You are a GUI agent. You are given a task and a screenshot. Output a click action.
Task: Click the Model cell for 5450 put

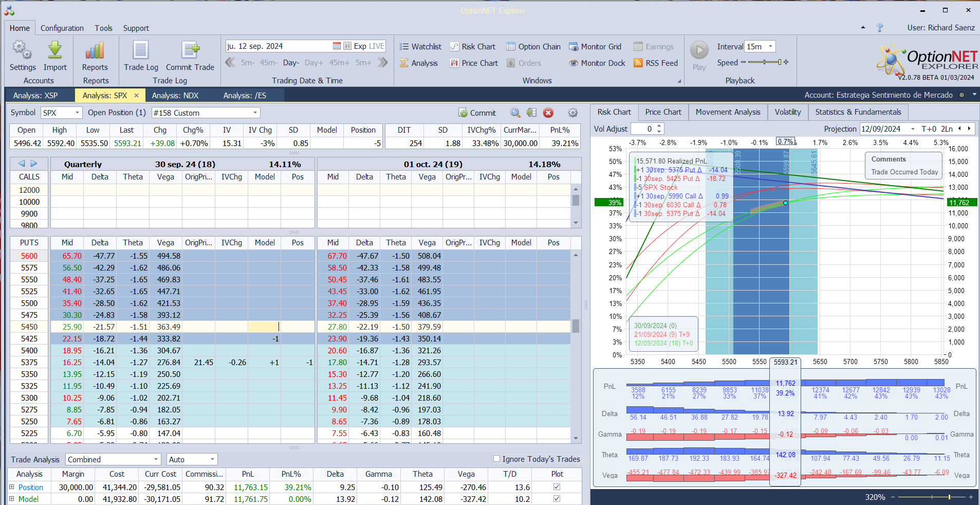point(264,327)
